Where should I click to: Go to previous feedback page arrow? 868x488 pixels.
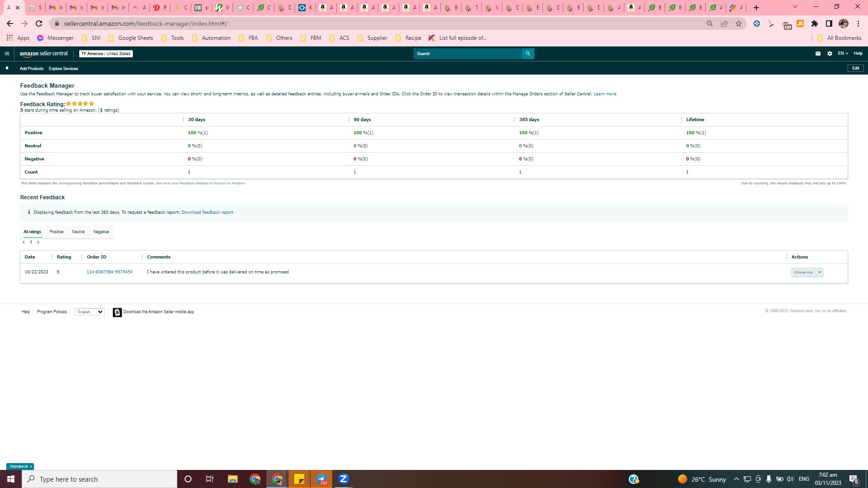(24, 242)
